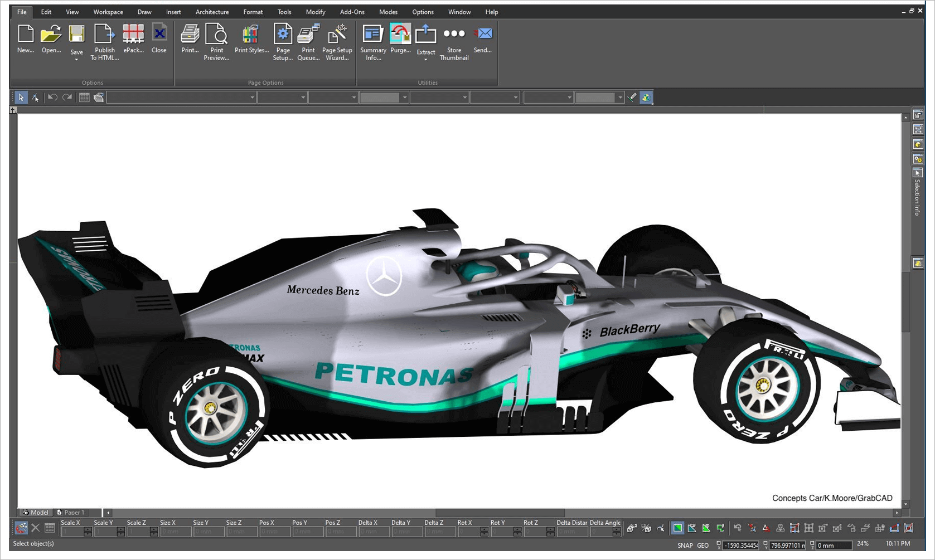Screen dimensions: 935x560
Task: Click the 24% zoom level indicator
Action: pos(863,544)
